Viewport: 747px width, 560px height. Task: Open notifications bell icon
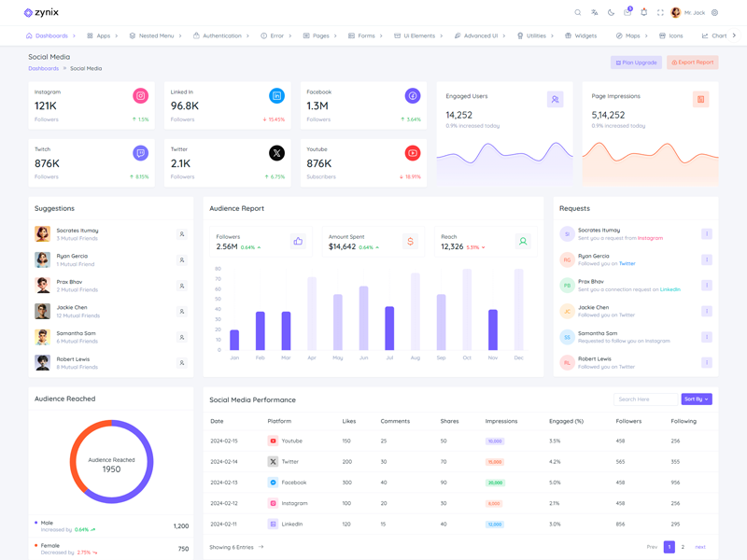click(643, 13)
